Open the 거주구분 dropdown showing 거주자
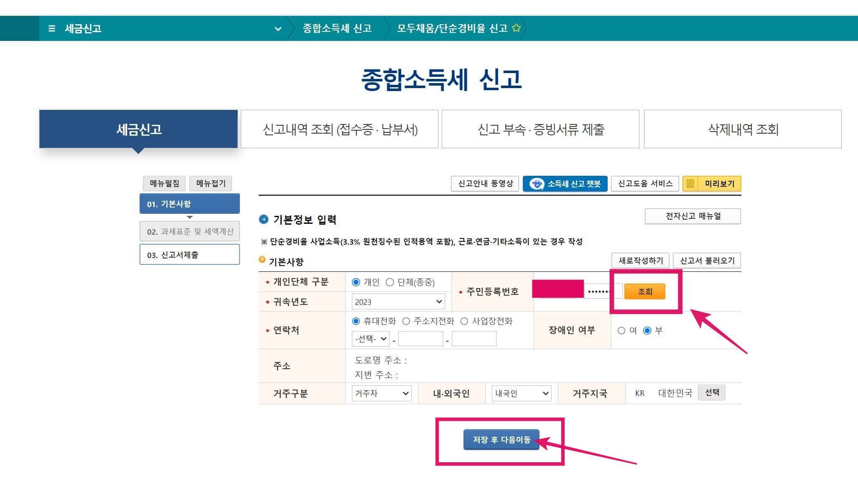Screen dimensions: 858x504 (381, 393)
